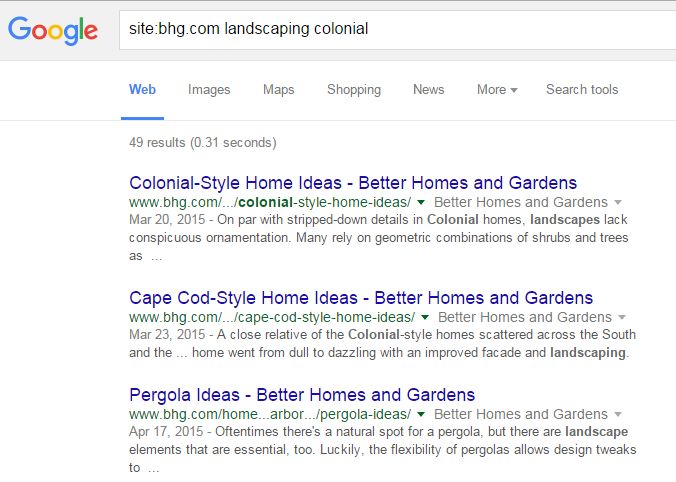The image size is (676, 482).
Task: Select the Web tab
Action: (142, 89)
